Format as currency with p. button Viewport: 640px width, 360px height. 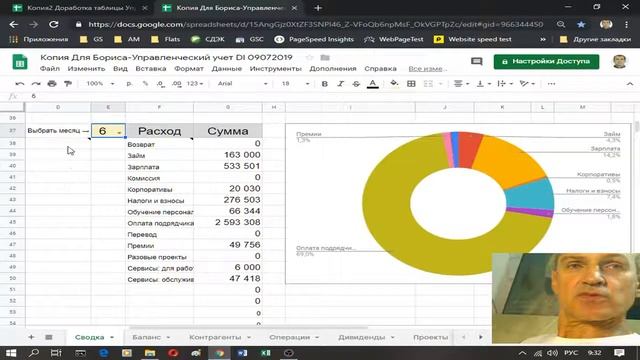coord(129,84)
